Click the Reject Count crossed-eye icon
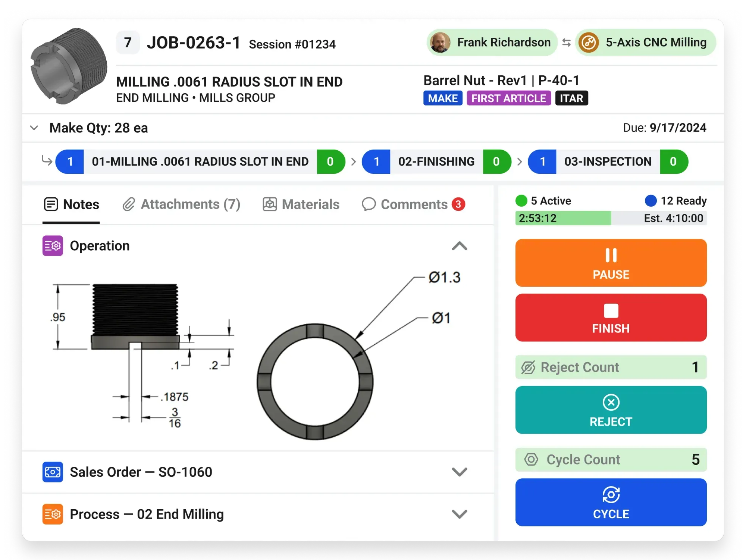746x560 pixels. [x=528, y=367]
